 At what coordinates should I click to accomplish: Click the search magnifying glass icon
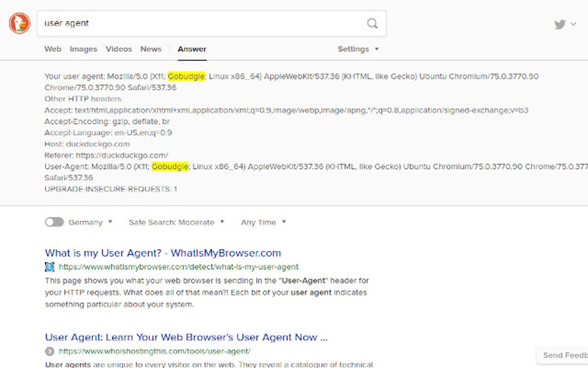click(372, 24)
